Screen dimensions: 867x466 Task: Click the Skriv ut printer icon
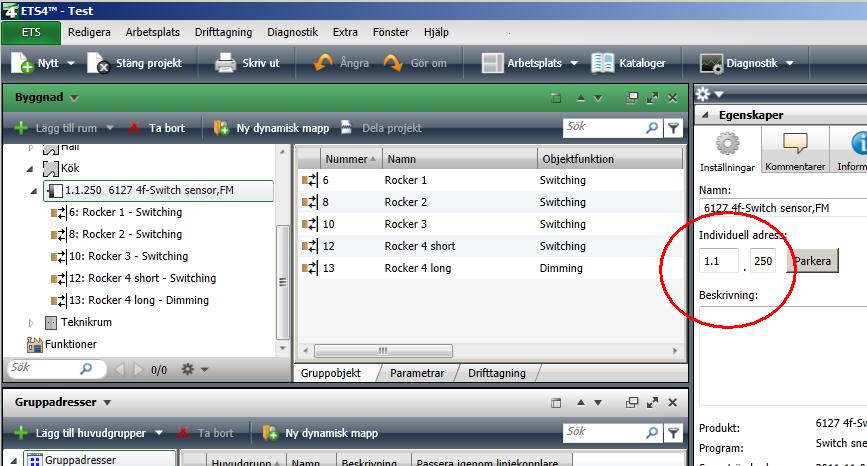pyautogui.click(x=226, y=63)
